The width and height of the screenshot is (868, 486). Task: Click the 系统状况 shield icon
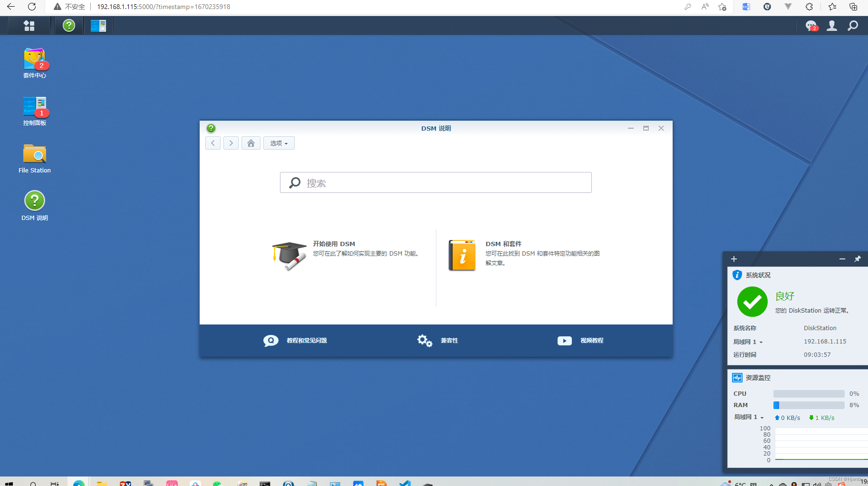pos(737,275)
